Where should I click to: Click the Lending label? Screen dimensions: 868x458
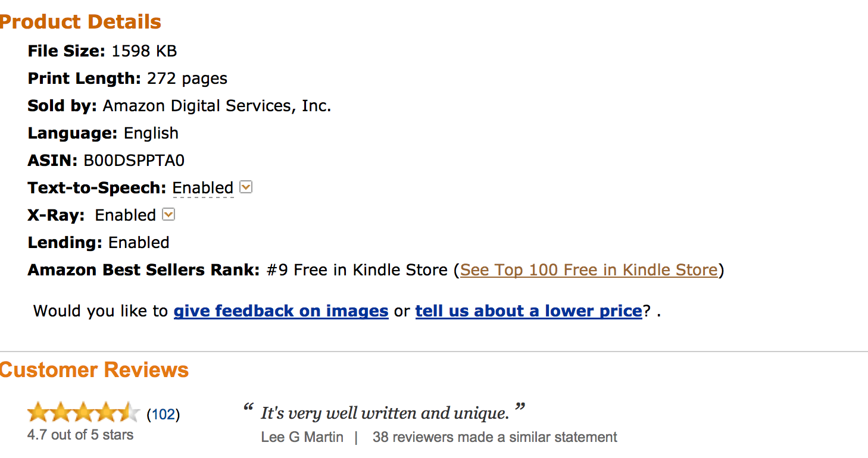coord(65,243)
